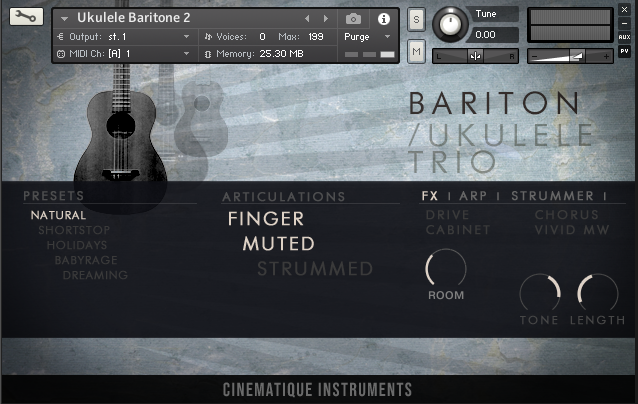Decrease volume with the minus sign
This screenshot has width=638, height=404.
535,57
